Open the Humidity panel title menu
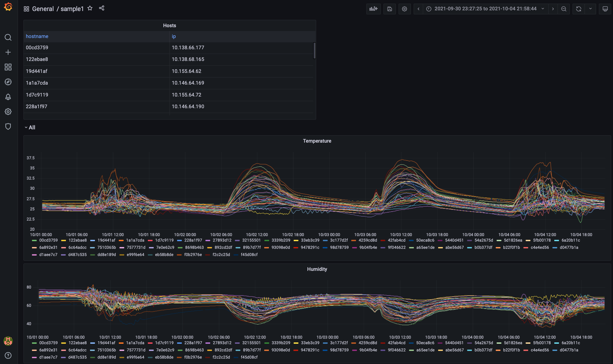The height and width of the screenshot is (364, 613). tap(317, 269)
